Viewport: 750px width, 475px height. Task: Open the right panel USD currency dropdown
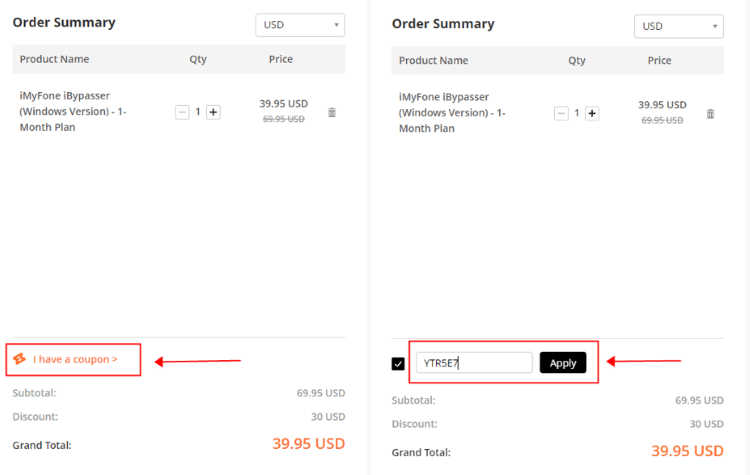pos(679,26)
